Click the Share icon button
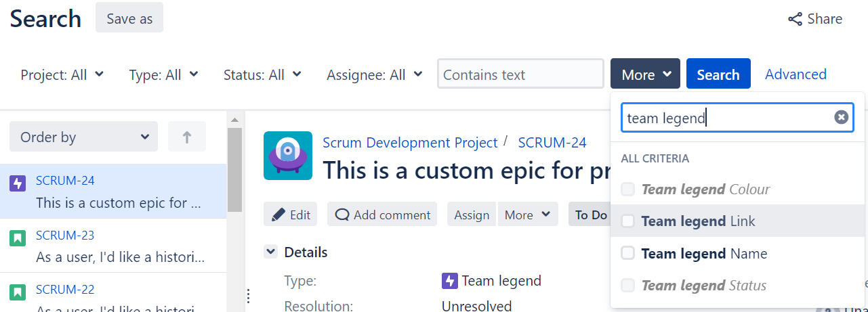Viewport: 868px width, 312px height. pyautogui.click(x=815, y=19)
